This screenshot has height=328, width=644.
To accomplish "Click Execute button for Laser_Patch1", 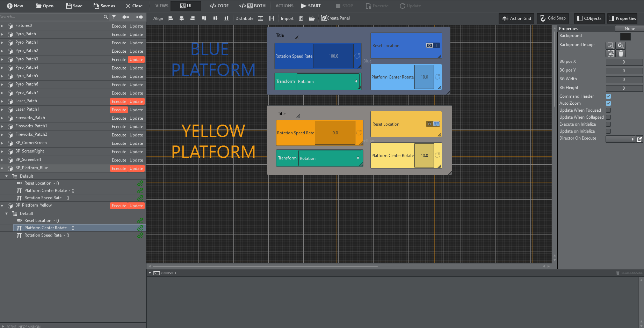I will pyautogui.click(x=119, y=110).
